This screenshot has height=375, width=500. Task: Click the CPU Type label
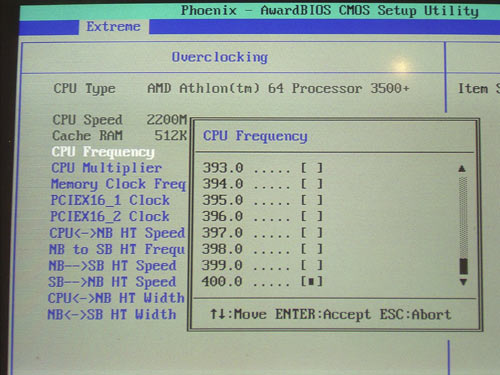pos(85,89)
